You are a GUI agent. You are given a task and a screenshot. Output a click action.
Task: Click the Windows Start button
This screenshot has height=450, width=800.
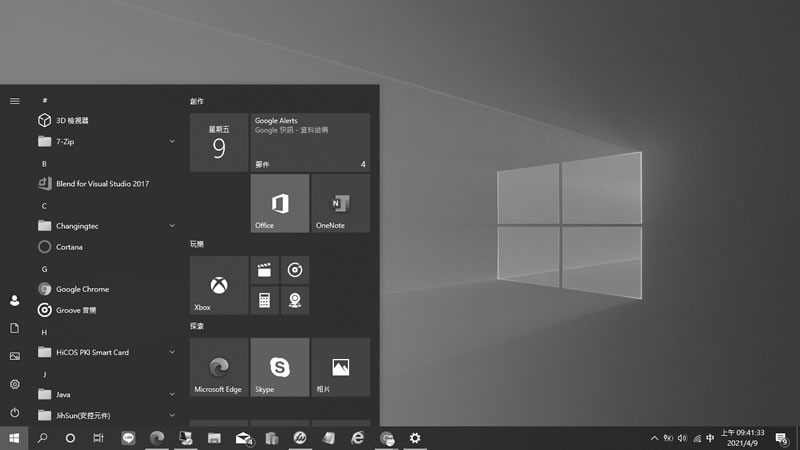(14, 438)
